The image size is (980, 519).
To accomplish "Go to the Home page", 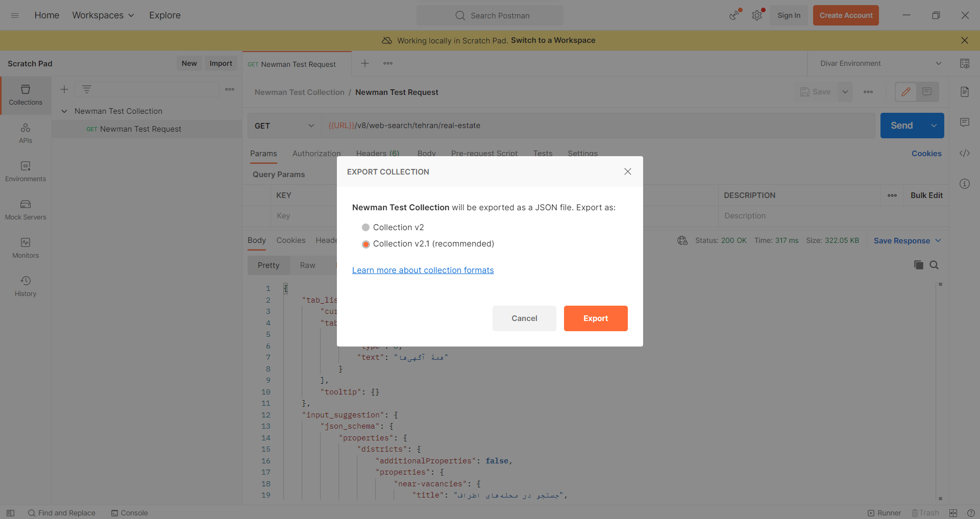I will 47,15.
